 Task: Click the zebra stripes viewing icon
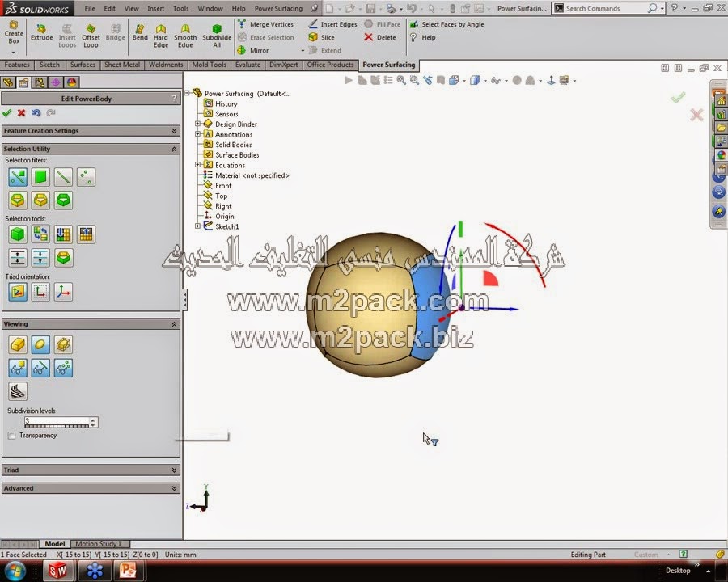click(x=18, y=391)
